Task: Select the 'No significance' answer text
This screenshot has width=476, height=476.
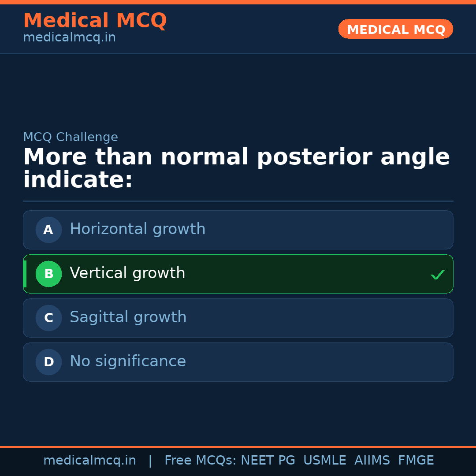Action: pyautogui.click(x=128, y=361)
